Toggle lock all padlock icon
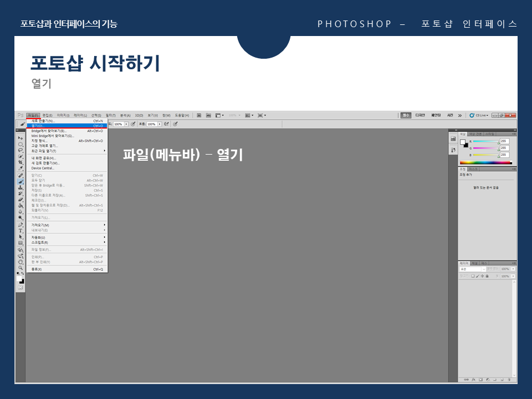This screenshot has height=399, width=532. [487, 276]
